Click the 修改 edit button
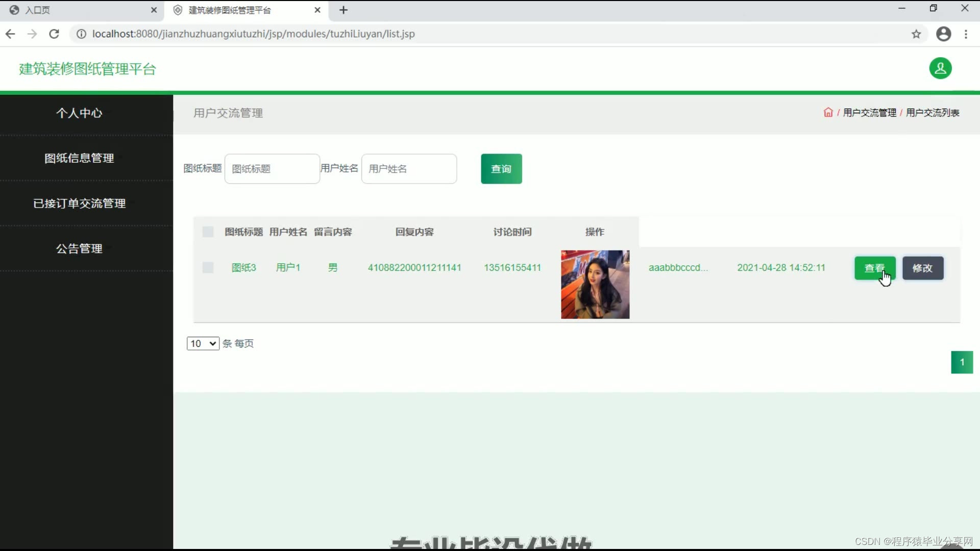 click(922, 268)
